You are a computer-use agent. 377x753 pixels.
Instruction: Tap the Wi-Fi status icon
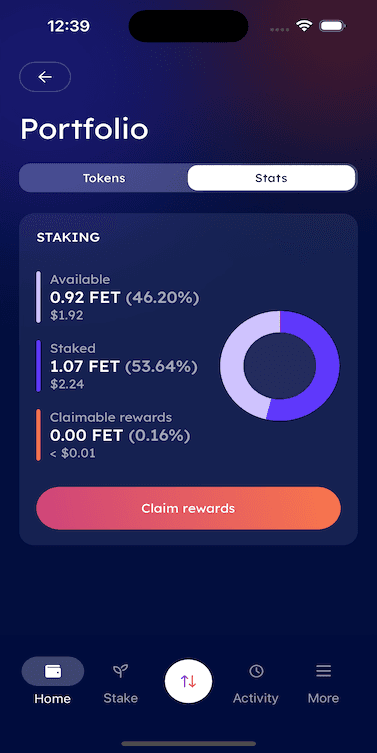(x=304, y=26)
